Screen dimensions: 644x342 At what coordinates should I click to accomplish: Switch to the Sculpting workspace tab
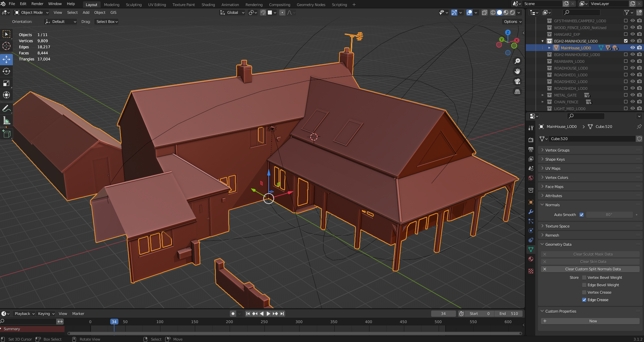(x=134, y=4)
